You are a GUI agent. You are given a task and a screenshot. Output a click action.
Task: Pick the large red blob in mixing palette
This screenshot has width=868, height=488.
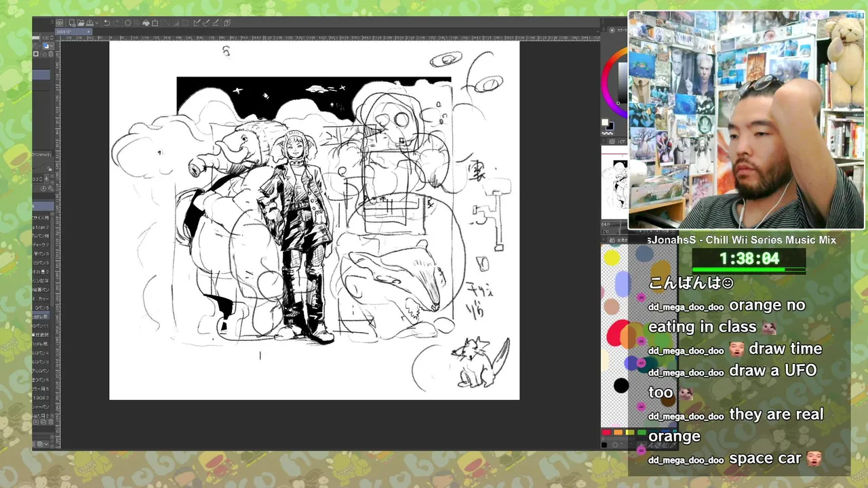pos(619,333)
